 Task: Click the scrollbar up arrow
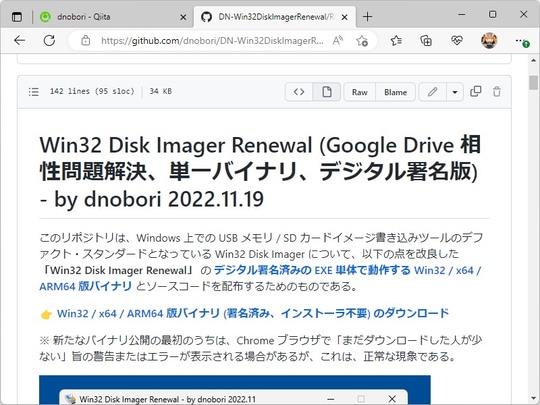tap(533, 60)
